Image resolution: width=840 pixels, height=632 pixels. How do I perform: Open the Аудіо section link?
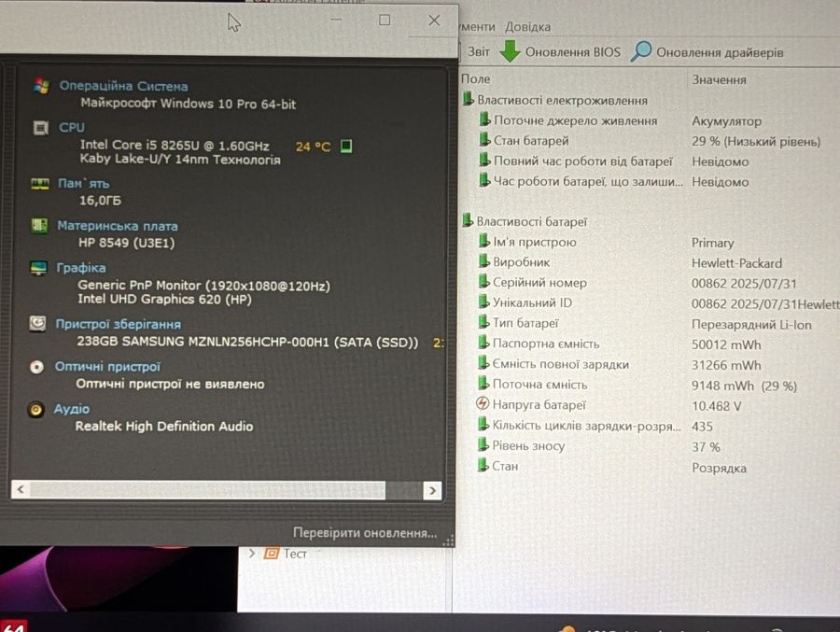tap(72, 409)
